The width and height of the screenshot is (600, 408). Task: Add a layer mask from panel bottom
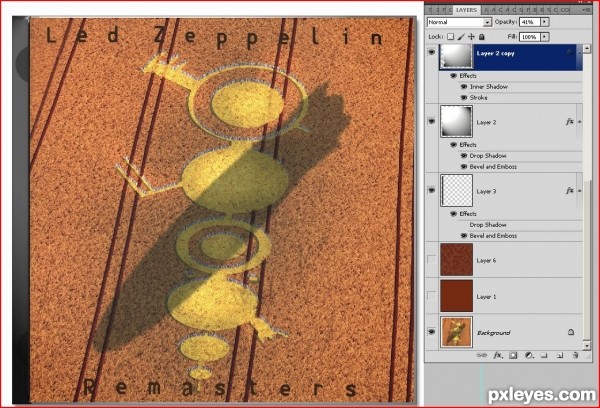coord(513,356)
